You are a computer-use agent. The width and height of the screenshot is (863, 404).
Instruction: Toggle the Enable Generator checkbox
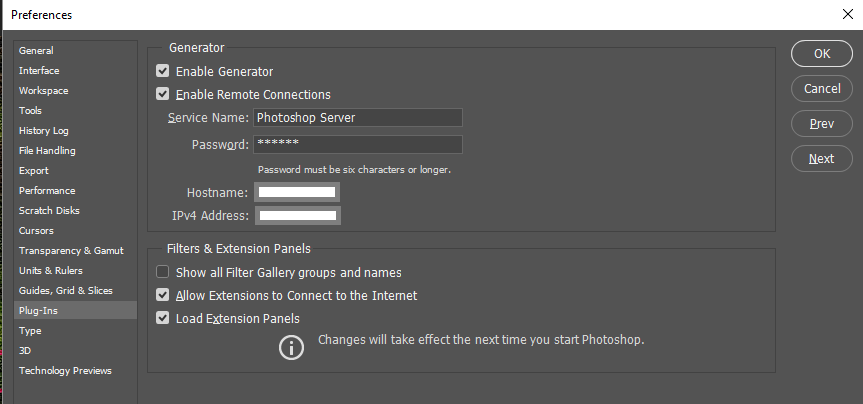(x=163, y=72)
